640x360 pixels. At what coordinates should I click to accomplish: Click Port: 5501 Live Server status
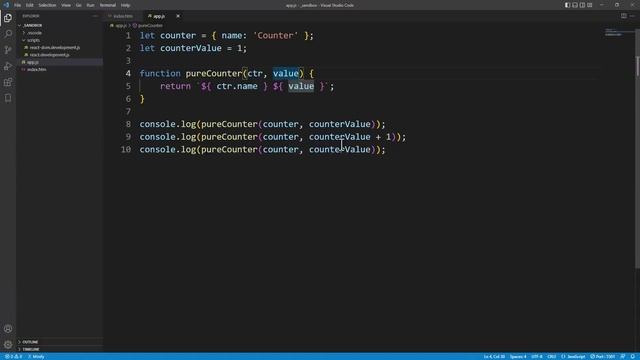coord(602,357)
